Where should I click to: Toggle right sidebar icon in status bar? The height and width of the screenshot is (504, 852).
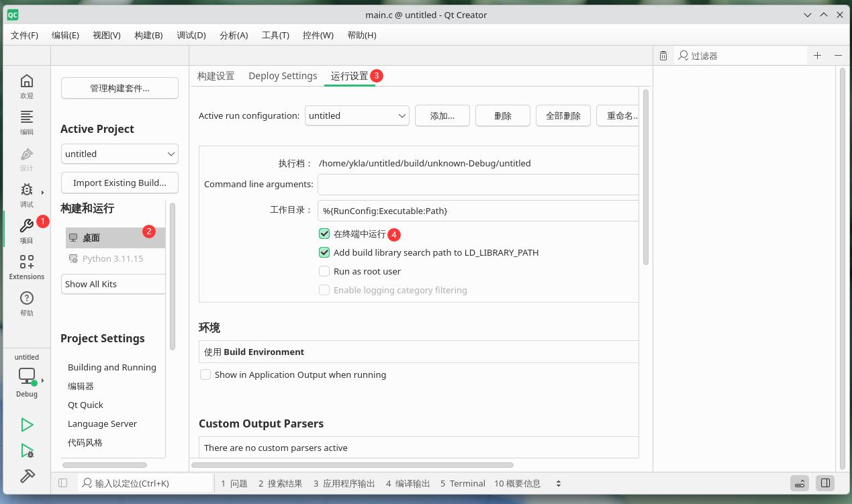(x=825, y=483)
